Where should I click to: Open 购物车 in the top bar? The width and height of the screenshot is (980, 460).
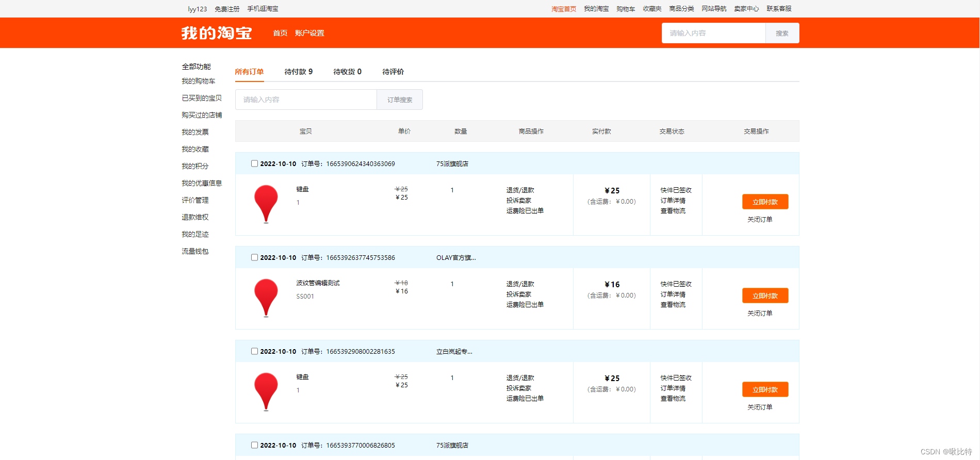click(626, 9)
